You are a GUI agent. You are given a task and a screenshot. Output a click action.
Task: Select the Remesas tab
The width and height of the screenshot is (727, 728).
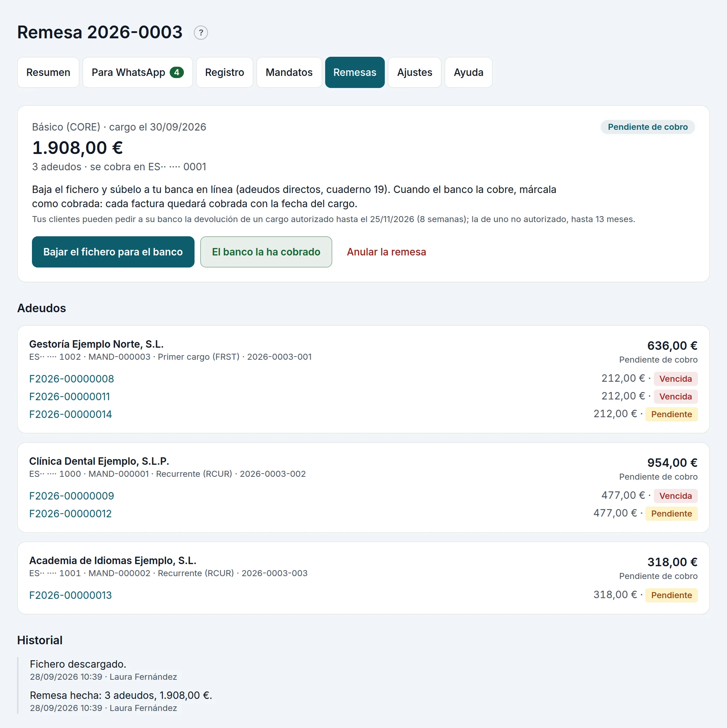click(355, 72)
